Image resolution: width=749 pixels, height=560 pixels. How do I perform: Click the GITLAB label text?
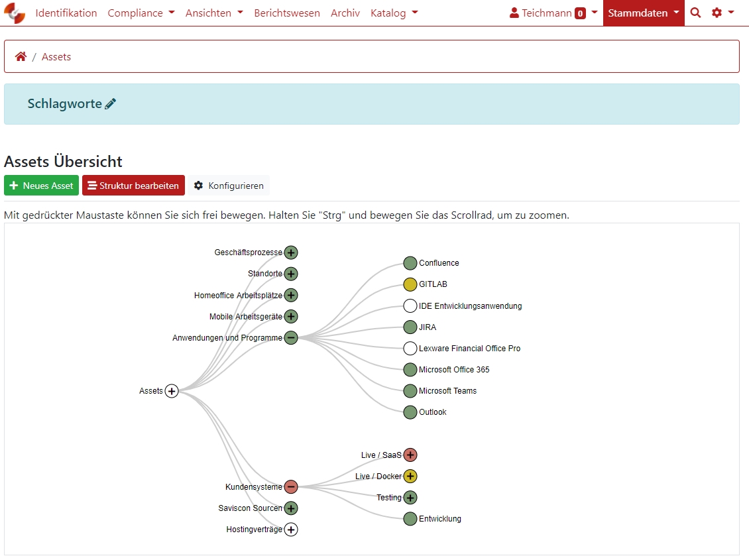click(433, 284)
